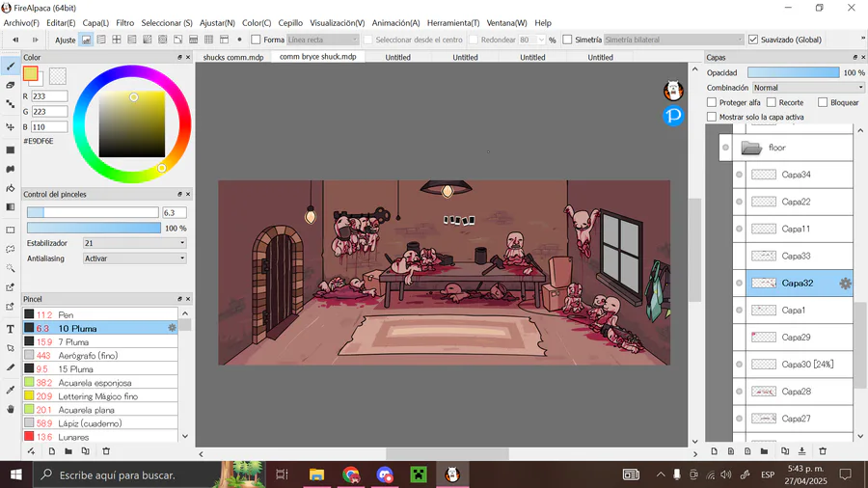This screenshot has width=868, height=488.
Task: Add a new layer in Capas panel
Action: point(714,451)
